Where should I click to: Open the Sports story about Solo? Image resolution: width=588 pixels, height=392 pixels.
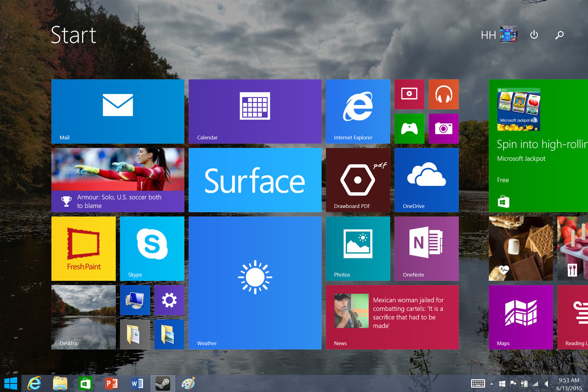[118, 180]
